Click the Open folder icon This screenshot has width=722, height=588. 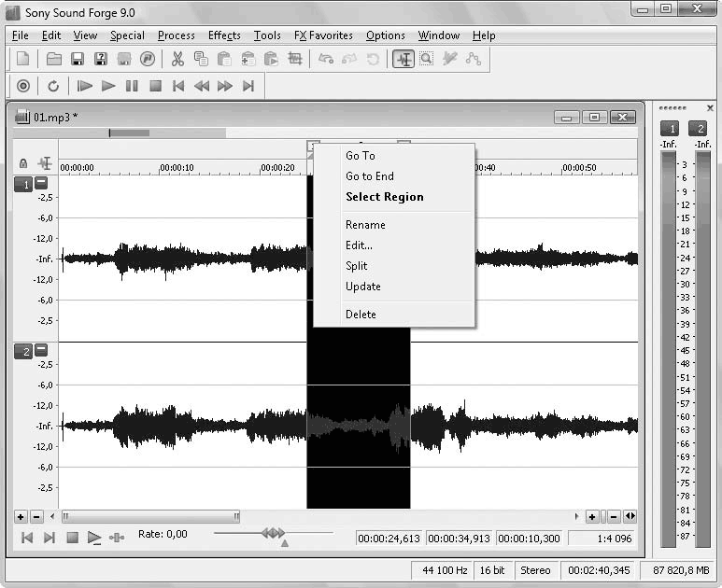pyautogui.click(x=54, y=59)
